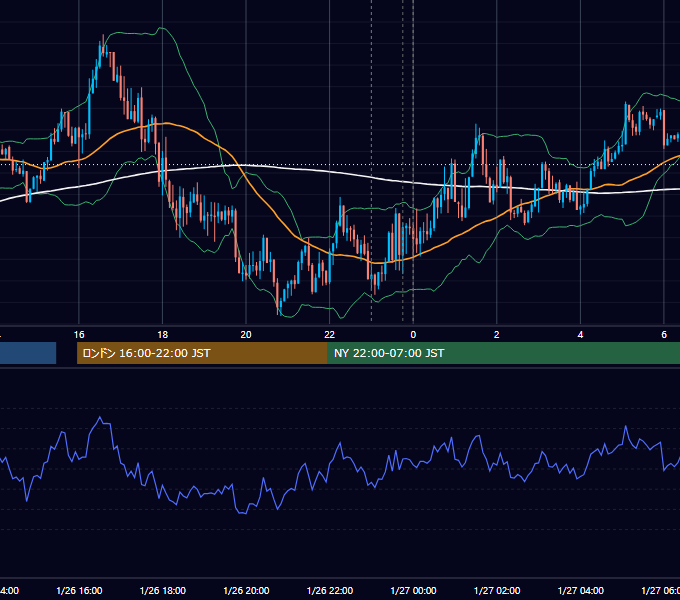Image resolution: width=680 pixels, height=600 pixels.
Task: Click the "1/26 16:00" indicator axis label
Action: [79, 591]
